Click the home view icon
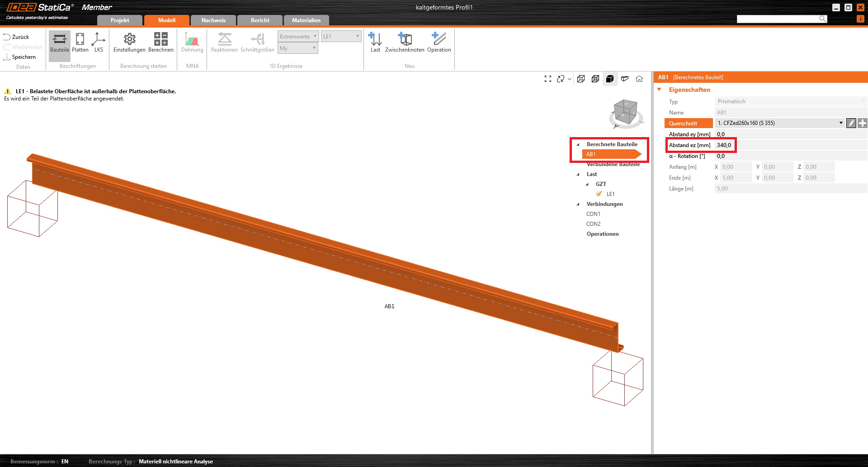868x467 pixels. (639, 79)
